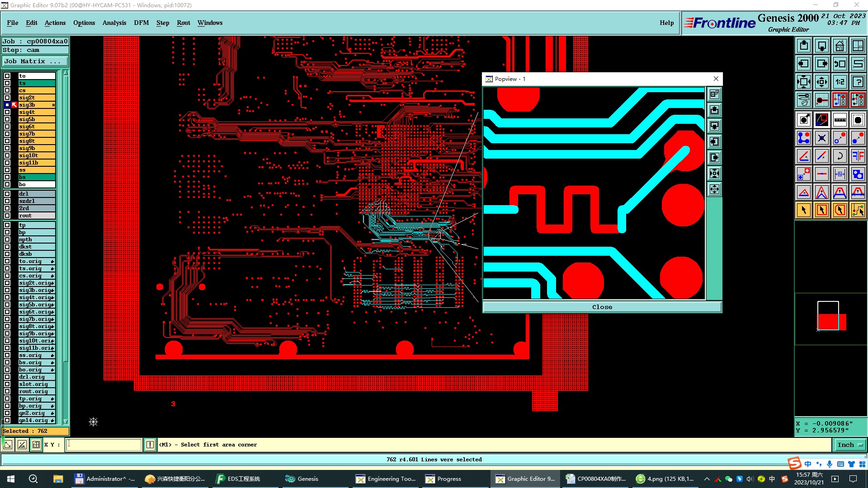Click the top icon in Popview side toolbar

click(x=714, y=94)
